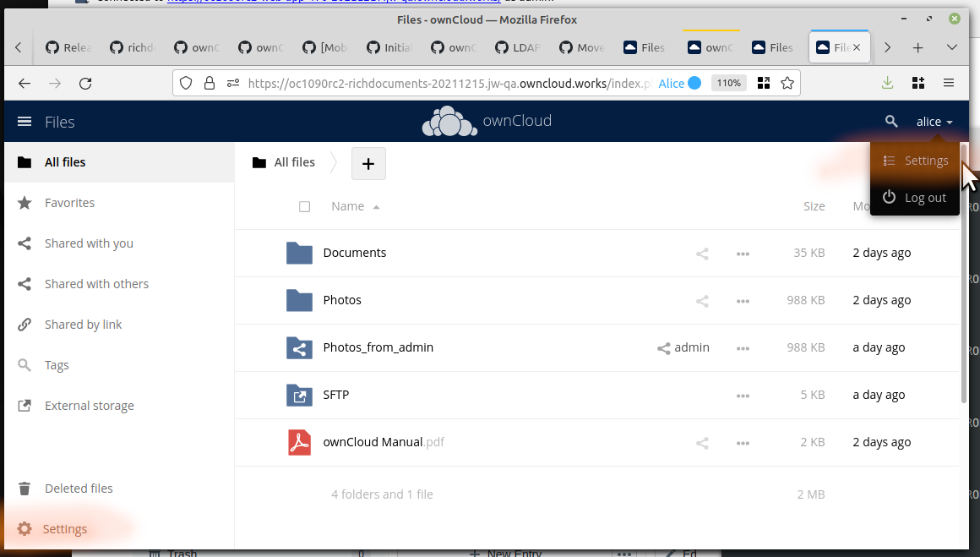Click the new file plus button

368,163
